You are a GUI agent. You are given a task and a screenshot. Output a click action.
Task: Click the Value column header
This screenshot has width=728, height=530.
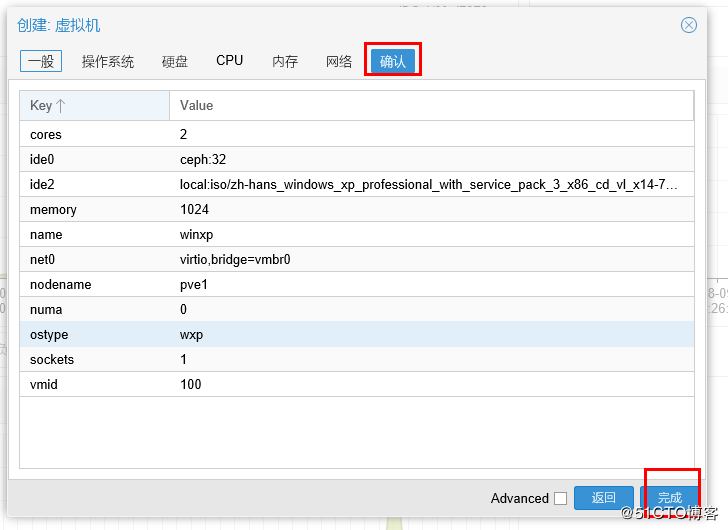pyautogui.click(x=431, y=106)
